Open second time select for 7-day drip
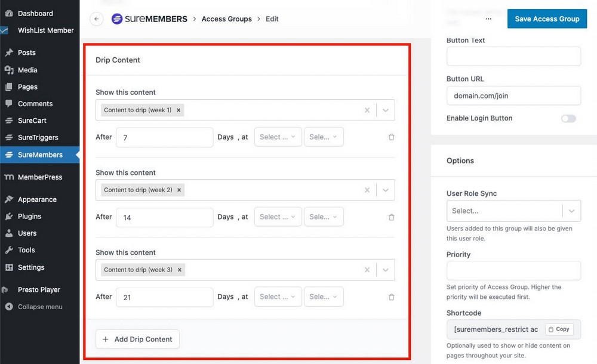 click(324, 137)
